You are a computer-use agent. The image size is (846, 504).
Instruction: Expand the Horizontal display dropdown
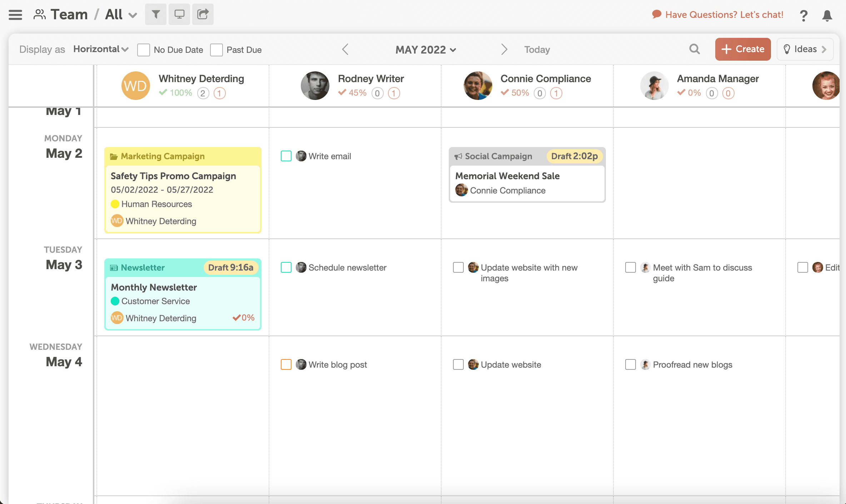[x=101, y=49]
